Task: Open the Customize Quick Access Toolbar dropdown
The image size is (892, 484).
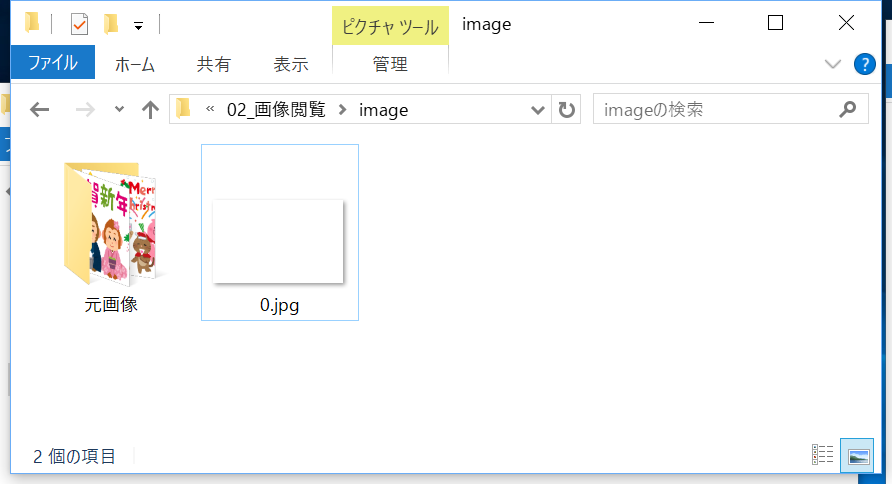Action: pos(138,24)
